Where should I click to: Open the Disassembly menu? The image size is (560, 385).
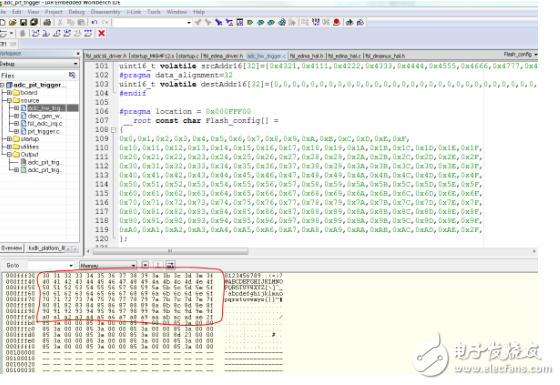pos(105,12)
